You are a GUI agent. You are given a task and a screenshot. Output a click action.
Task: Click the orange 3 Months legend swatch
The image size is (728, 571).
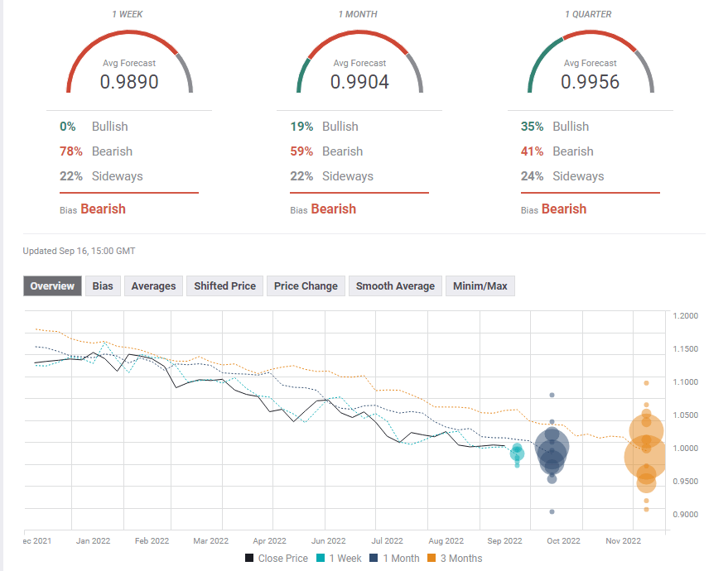pyautogui.click(x=432, y=559)
